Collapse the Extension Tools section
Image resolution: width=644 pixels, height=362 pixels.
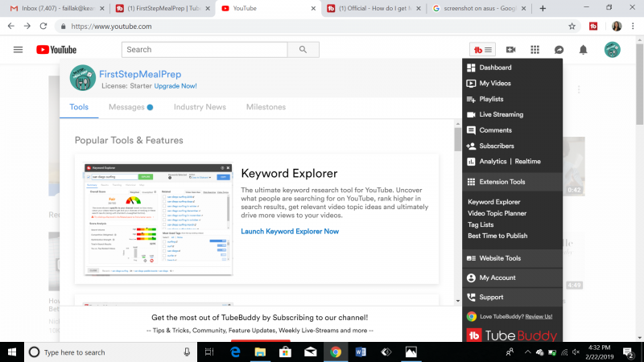click(x=502, y=182)
